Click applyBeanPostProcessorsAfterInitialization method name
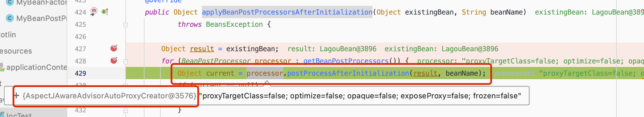The image size is (644, 117). (x=287, y=12)
